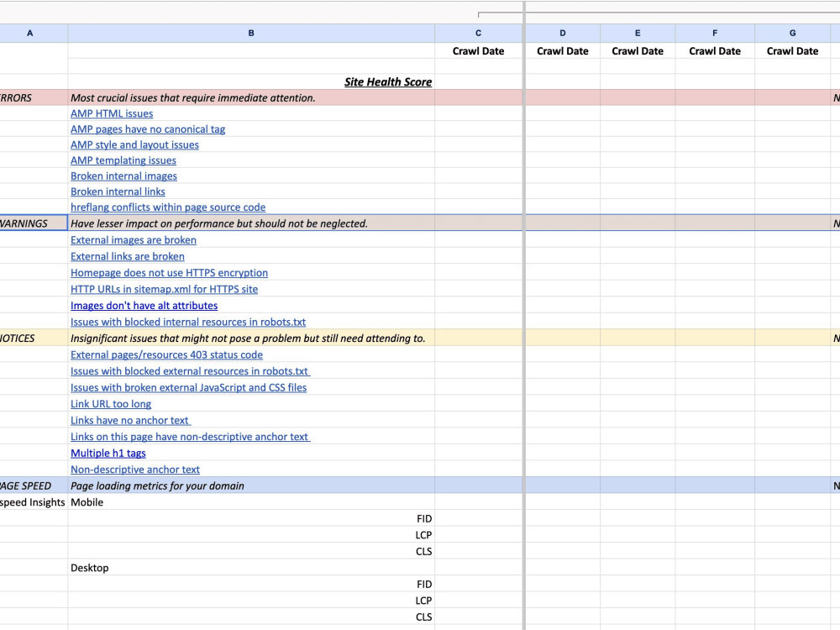Click Issues with blocked external resources link
The width and height of the screenshot is (840, 630).
pyautogui.click(x=190, y=371)
